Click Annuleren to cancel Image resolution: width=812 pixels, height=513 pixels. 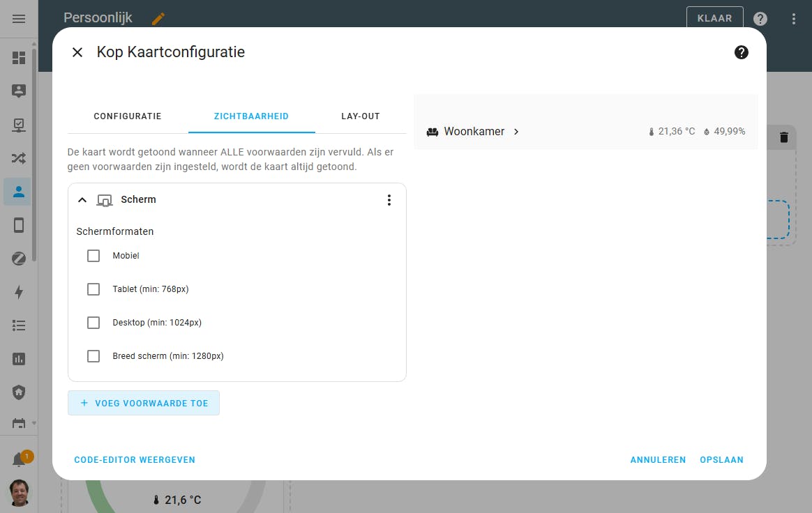pos(658,460)
